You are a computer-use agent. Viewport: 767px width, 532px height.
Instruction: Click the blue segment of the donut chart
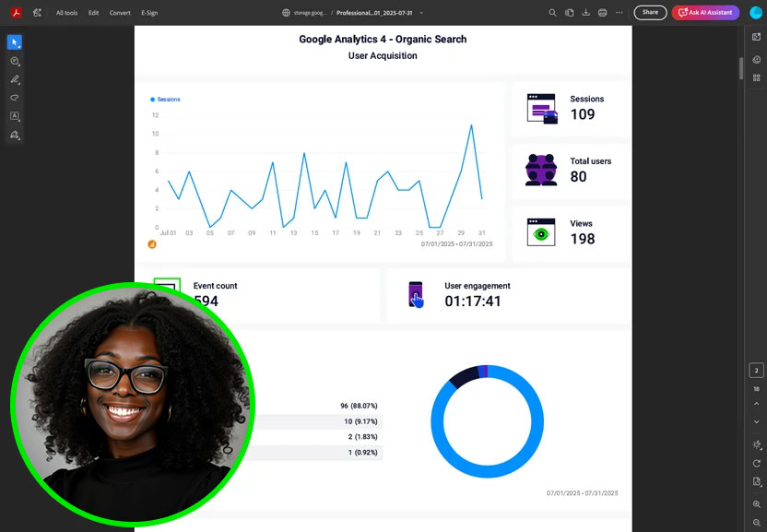(487, 472)
